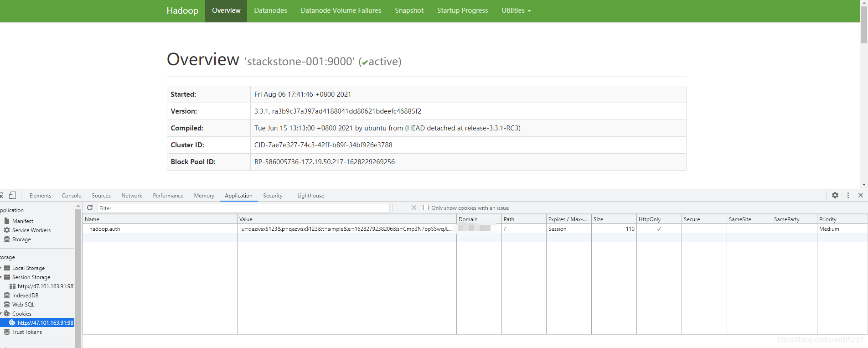Open DevTools settings gear
Screen dimensions: 868x348
tap(835, 195)
